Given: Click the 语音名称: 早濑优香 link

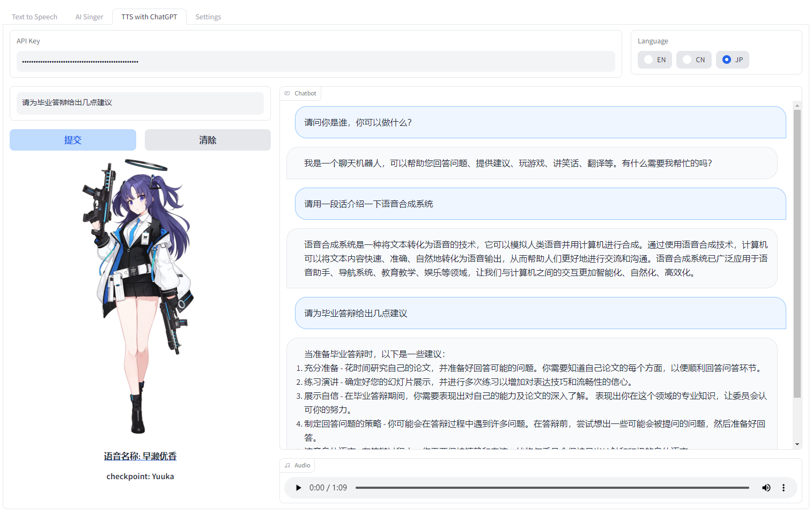Looking at the screenshot, I should [140, 456].
